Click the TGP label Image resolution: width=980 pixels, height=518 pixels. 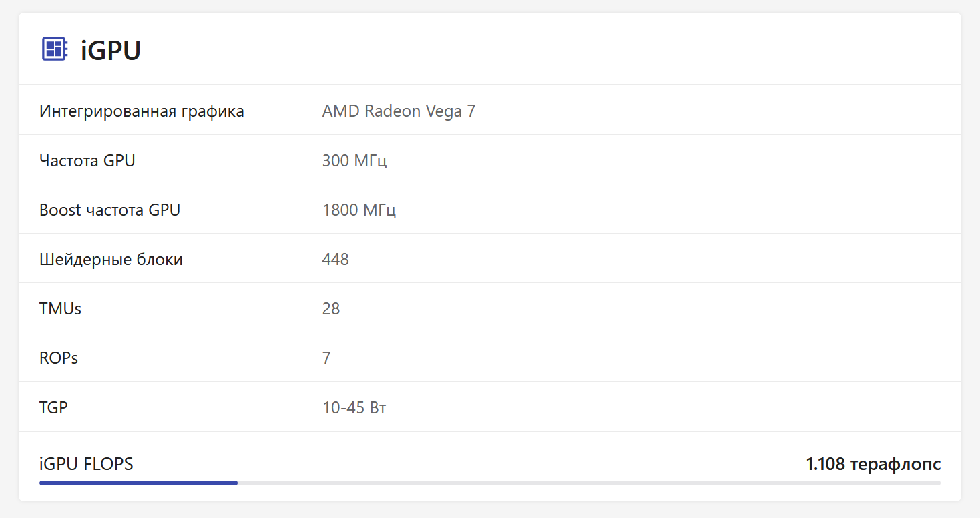click(53, 407)
